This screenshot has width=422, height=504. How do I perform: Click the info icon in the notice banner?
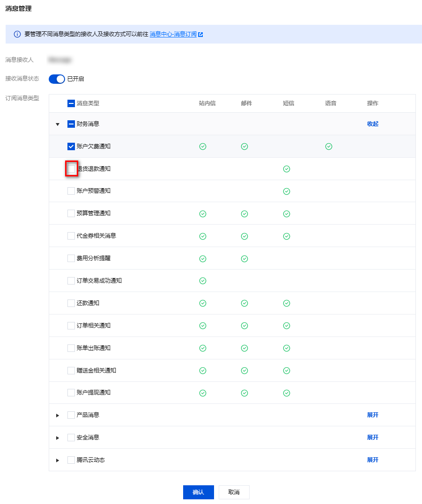[17, 34]
